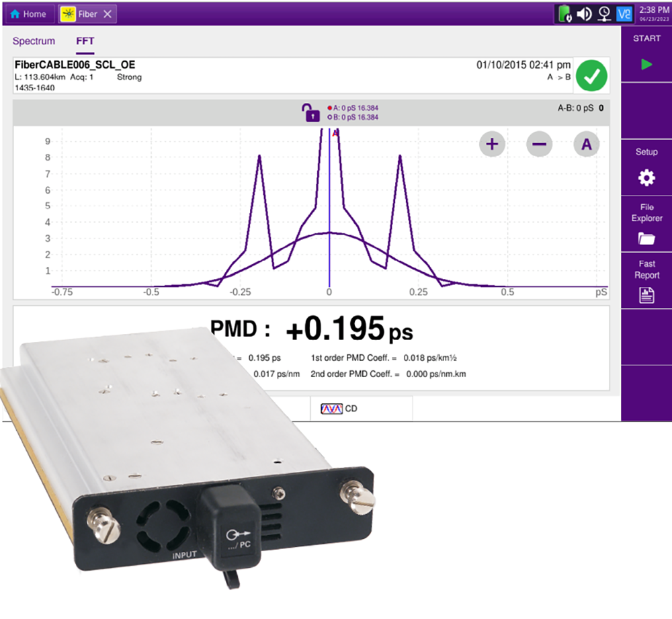This screenshot has width=672, height=619.
Task: Open the VNC icon in the system tray
Action: [623, 12]
